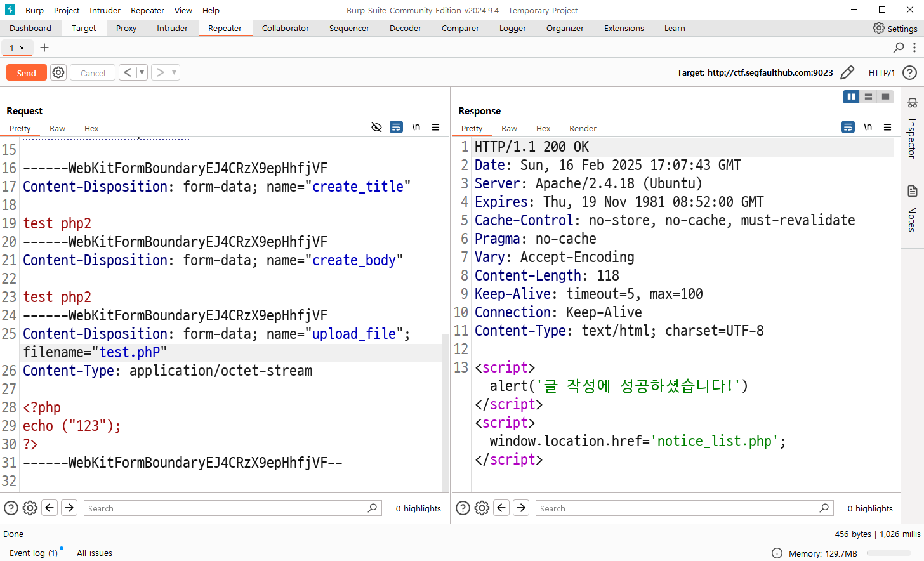Open the Logger tab
Viewport: 924px width, 561px height.
point(512,28)
